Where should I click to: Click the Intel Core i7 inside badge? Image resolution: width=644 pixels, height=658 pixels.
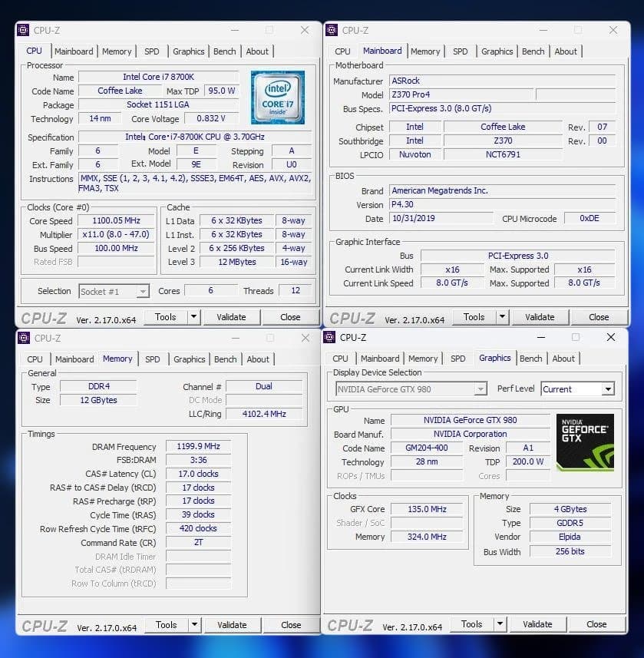[x=277, y=98]
